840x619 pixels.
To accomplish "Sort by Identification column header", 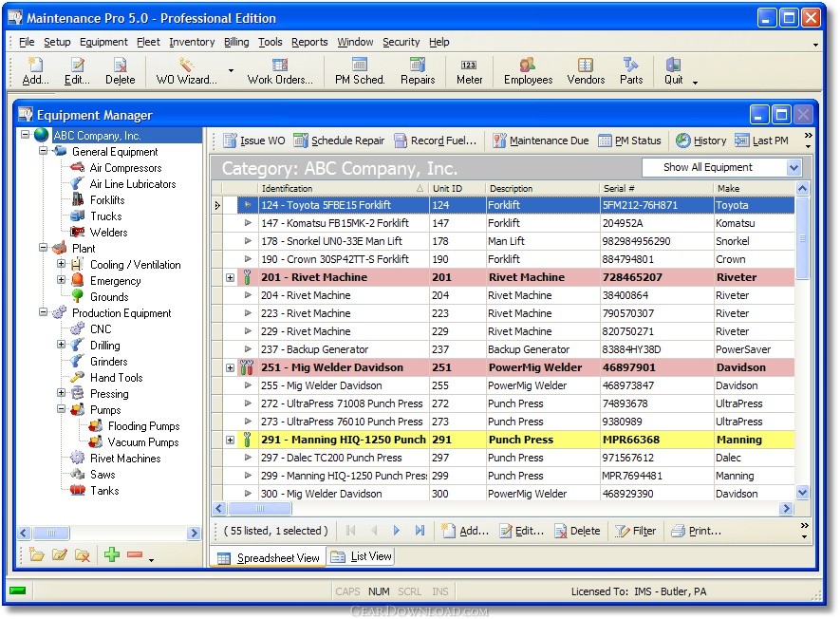I will tap(343, 188).
